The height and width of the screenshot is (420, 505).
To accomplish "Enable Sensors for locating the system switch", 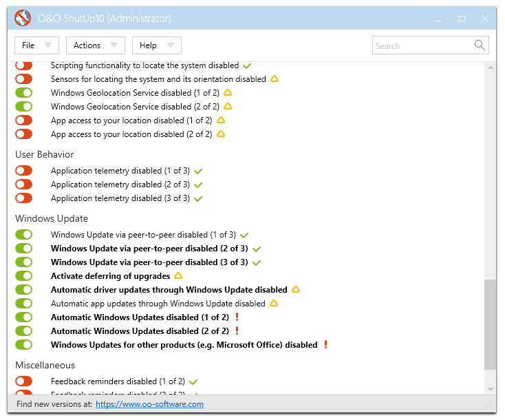I will coord(24,78).
